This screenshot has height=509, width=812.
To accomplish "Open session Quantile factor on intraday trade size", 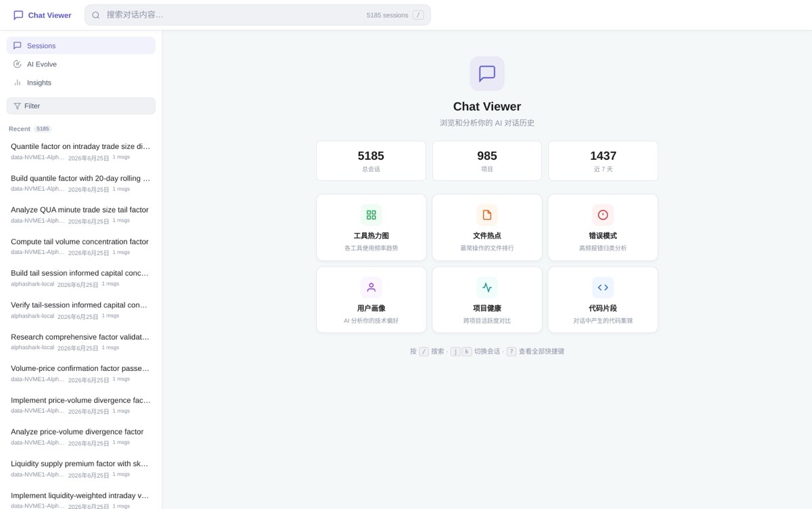I will pos(81,152).
